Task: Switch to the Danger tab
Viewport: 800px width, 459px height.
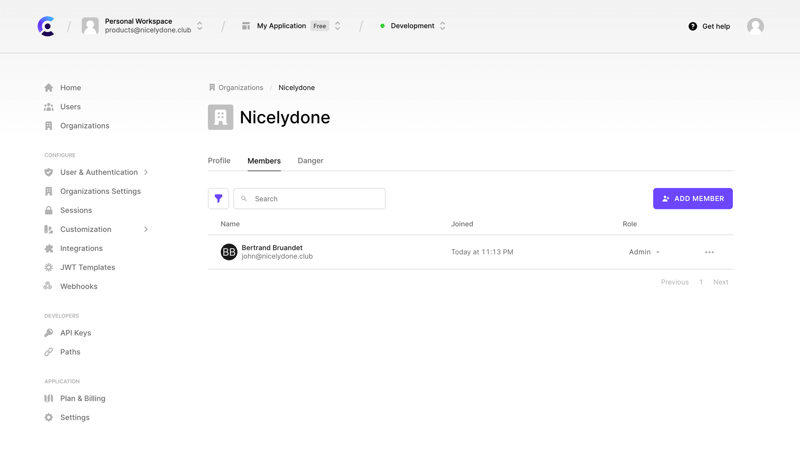Action: 310,161
